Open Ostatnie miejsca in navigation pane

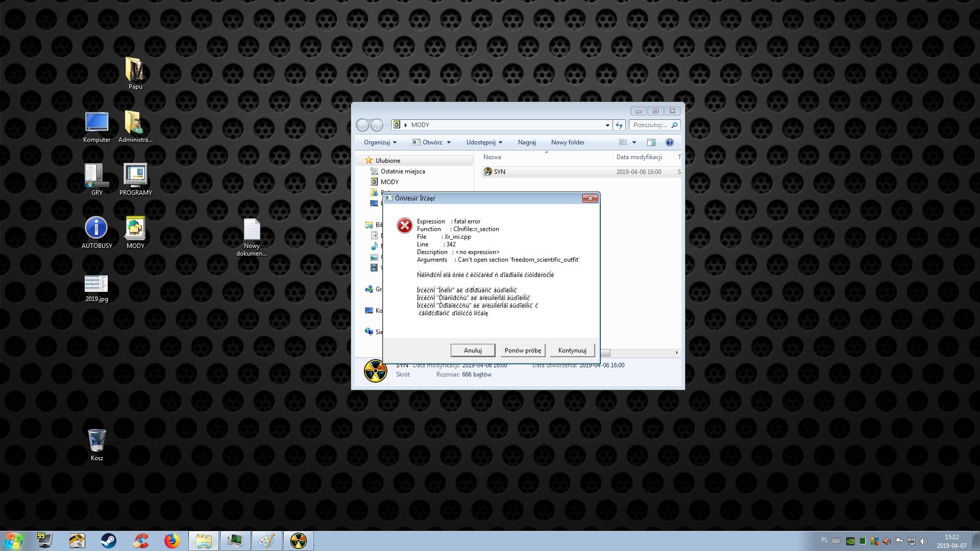coord(403,171)
